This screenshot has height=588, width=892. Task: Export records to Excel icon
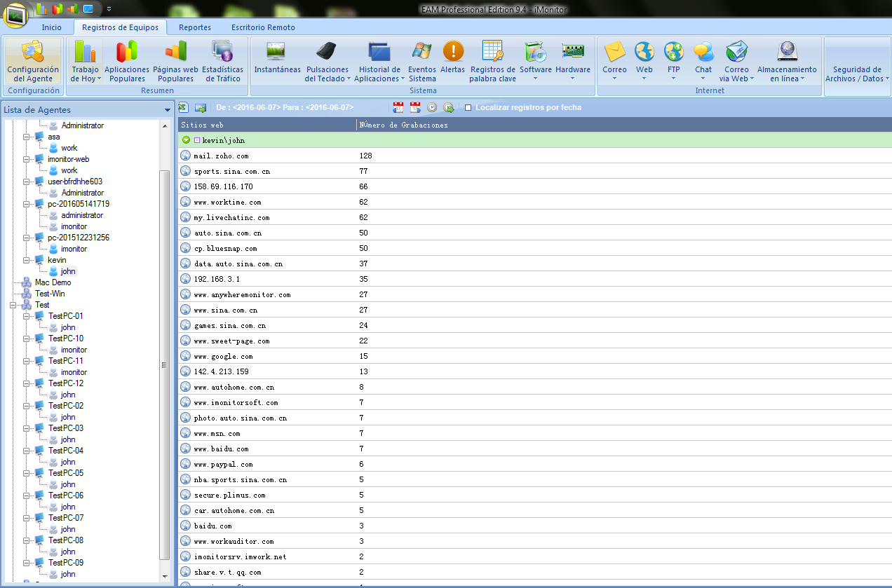click(x=183, y=107)
